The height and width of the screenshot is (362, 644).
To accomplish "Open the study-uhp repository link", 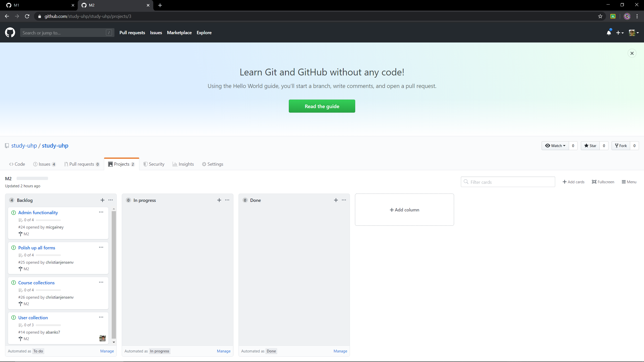I will coord(55,146).
